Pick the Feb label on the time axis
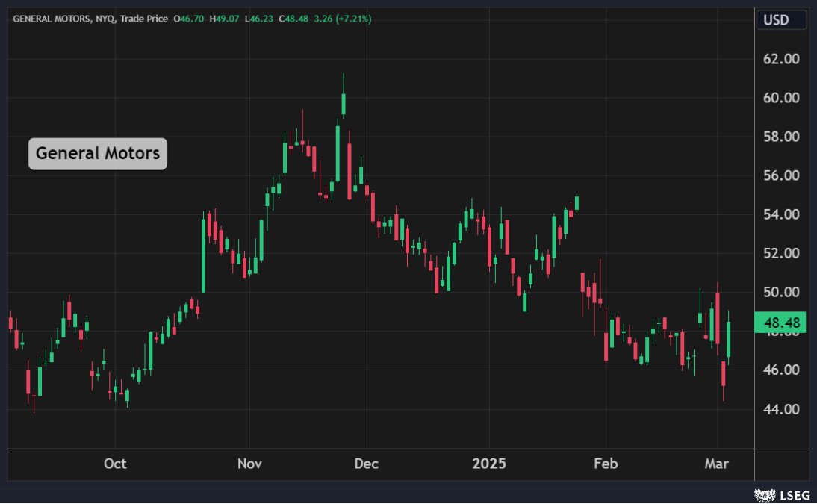Screen dimensions: 817x504 pos(606,464)
